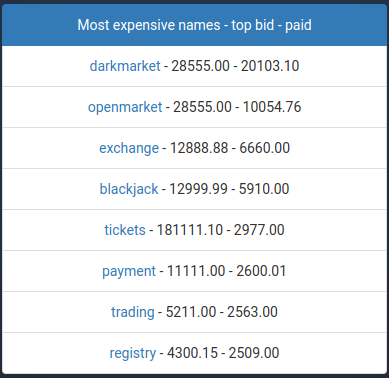This screenshot has height=378, width=389.
Task: Go to the registry name link
Action: pyautogui.click(x=133, y=353)
